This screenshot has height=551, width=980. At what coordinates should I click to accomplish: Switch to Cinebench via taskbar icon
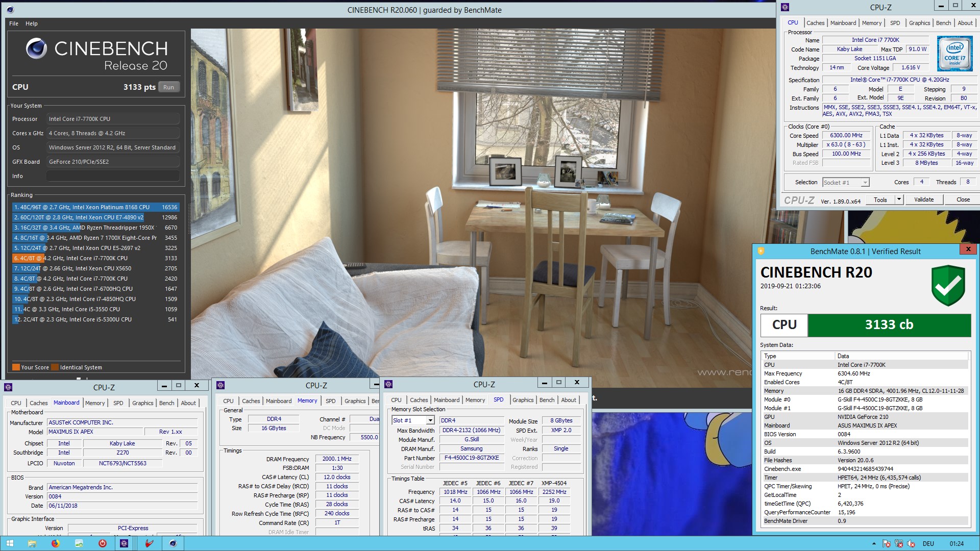pyautogui.click(x=173, y=543)
